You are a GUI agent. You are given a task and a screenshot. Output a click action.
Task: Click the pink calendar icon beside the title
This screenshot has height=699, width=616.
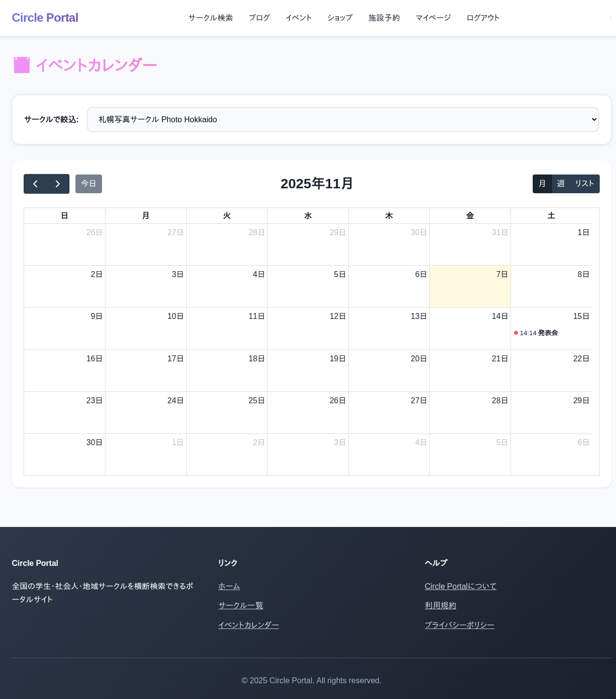22,65
